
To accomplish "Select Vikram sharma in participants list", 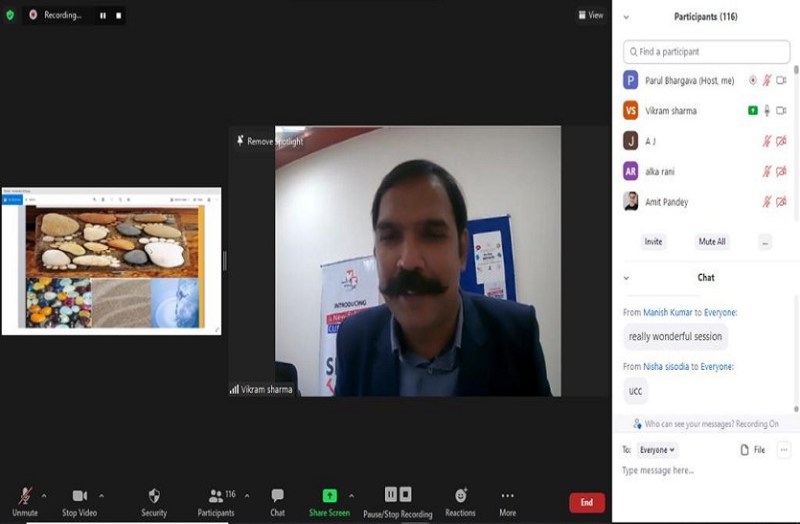I will point(671,111).
